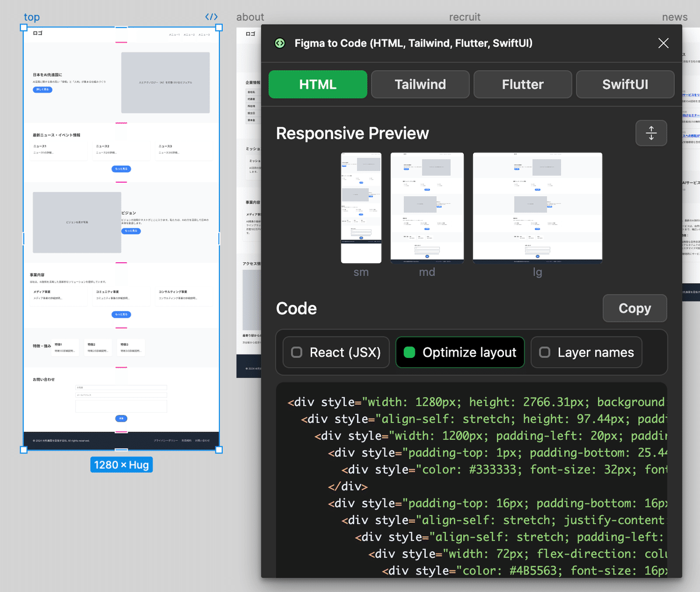Select the 'top' frame label

[x=32, y=18]
